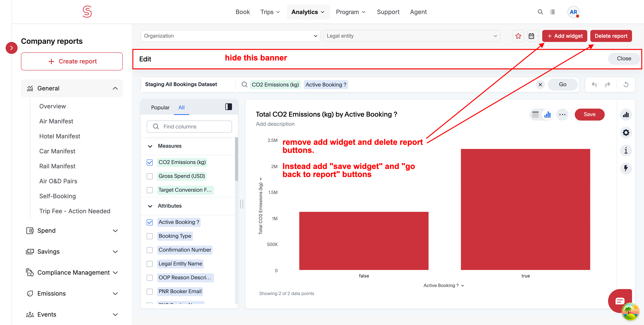Screen dimensions: 644x325
Task: Click the red 'true' bar
Action: pos(525,209)
